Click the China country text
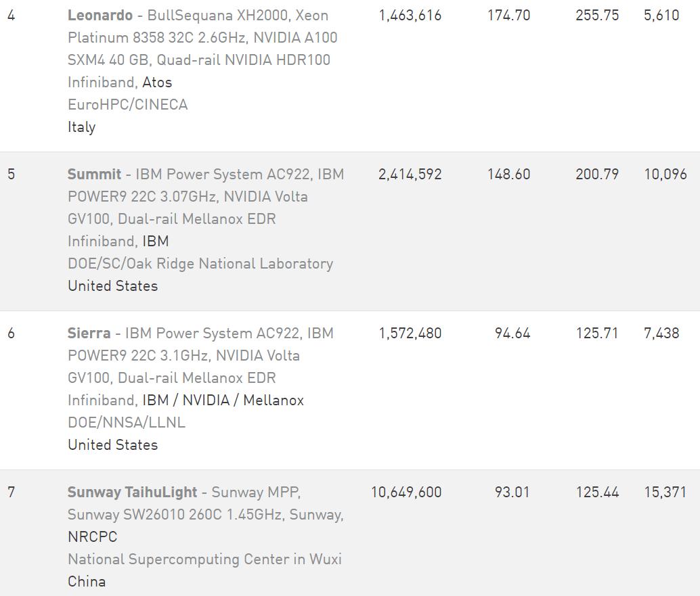The image size is (700, 596). (87, 582)
